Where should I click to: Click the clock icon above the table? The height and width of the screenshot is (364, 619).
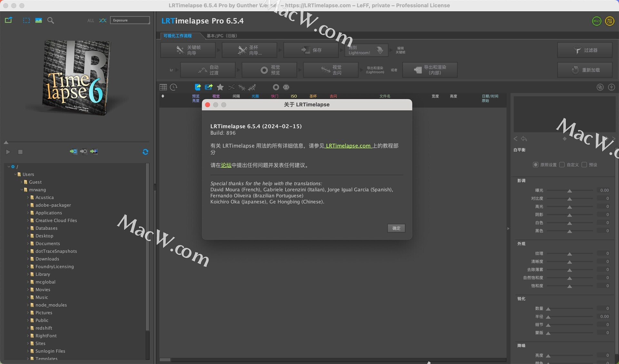[173, 87]
